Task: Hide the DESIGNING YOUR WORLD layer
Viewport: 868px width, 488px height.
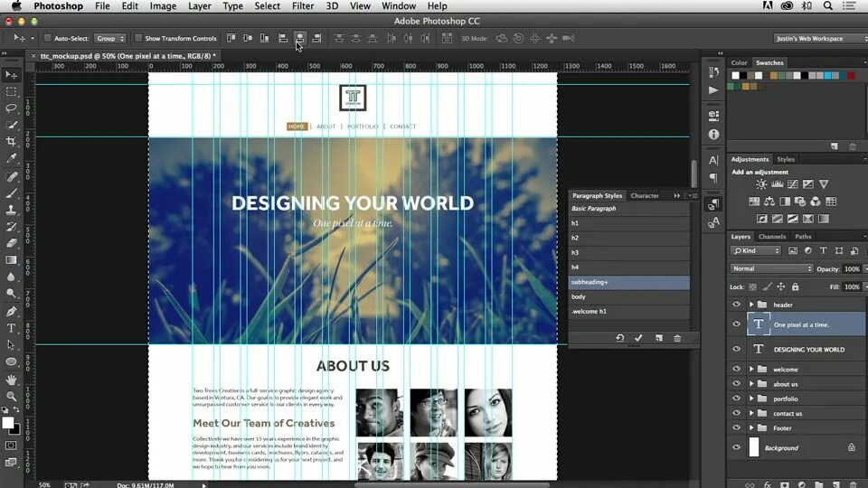Action: point(736,349)
